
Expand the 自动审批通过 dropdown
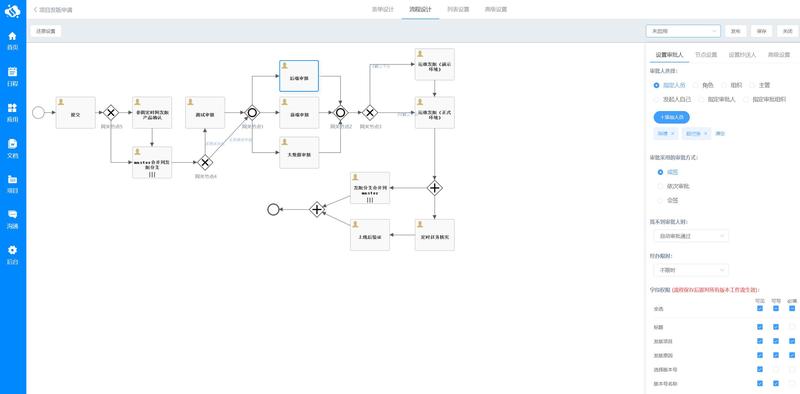coord(691,236)
